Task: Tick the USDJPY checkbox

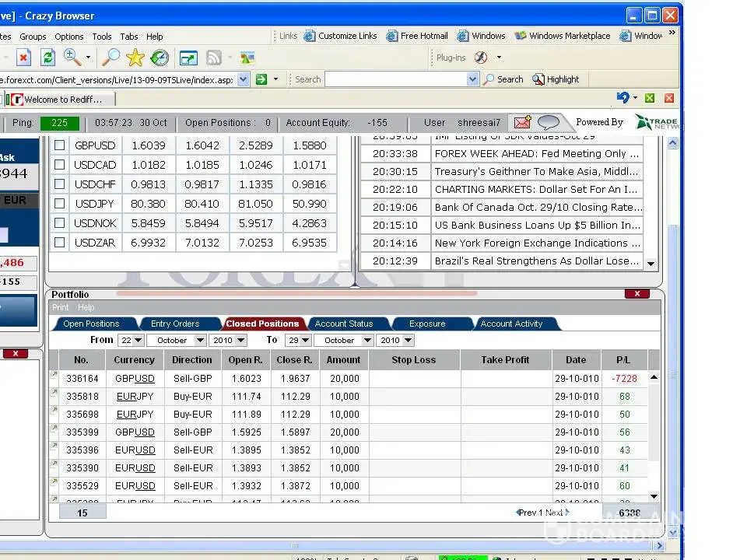Action: [59, 204]
